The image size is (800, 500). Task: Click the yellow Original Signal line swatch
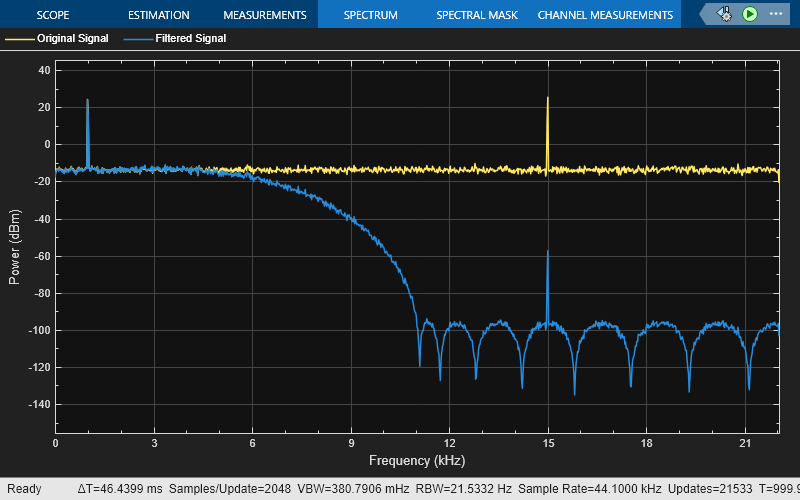pos(19,39)
